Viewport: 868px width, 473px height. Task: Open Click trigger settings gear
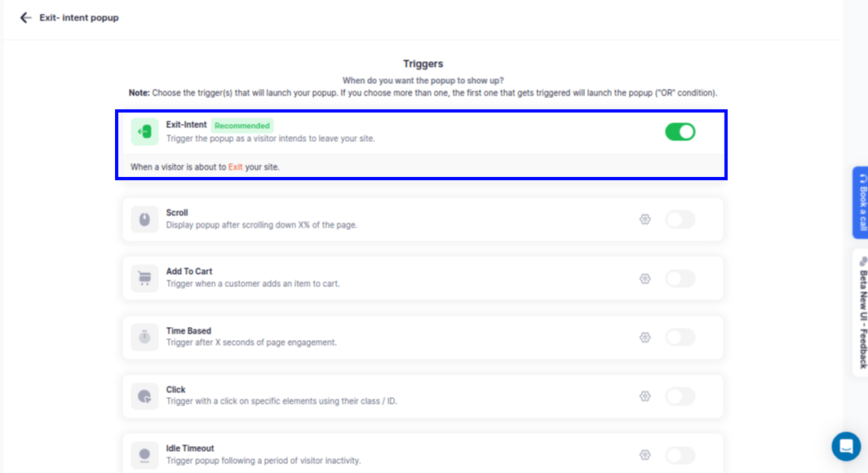pyautogui.click(x=644, y=396)
